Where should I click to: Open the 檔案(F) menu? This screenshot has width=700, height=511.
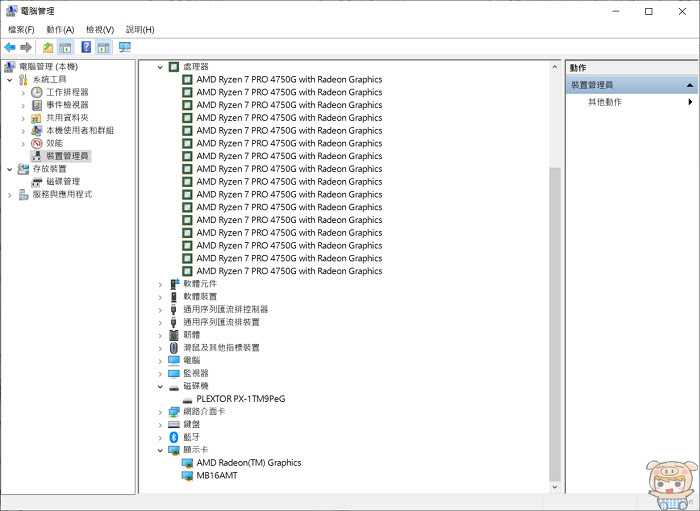[21, 29]
